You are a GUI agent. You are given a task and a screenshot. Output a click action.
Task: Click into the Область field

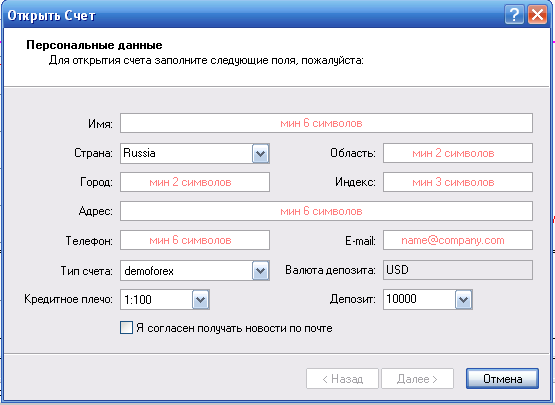[x=458, y=153]
